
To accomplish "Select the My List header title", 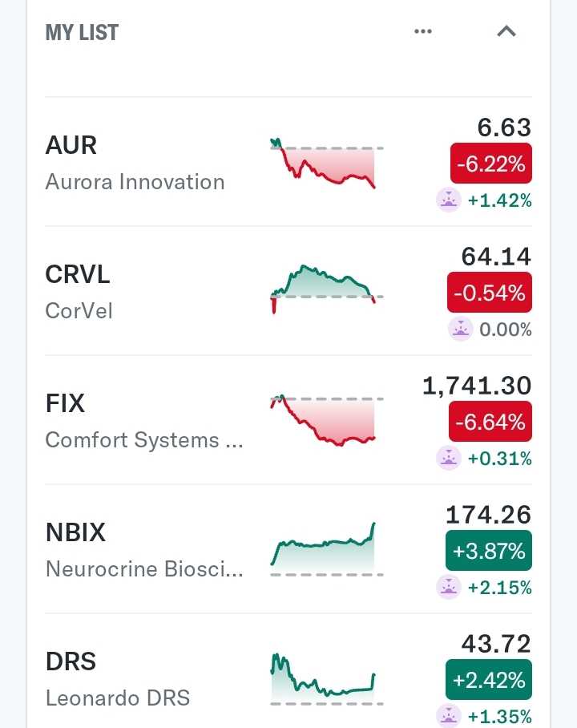I will coord(82,33).
